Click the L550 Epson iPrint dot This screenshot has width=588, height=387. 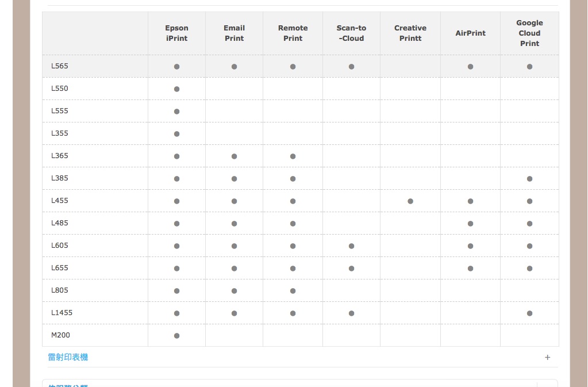tap(176, 89)
